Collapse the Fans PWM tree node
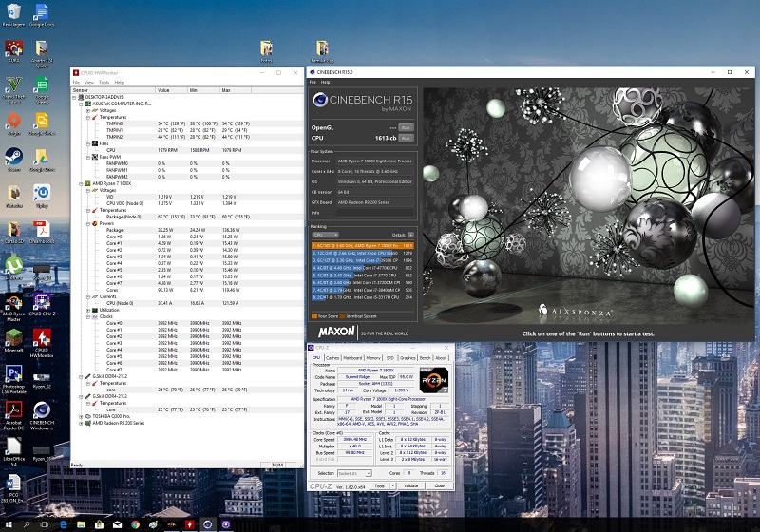Viewport: 760px width, 532px height. pos(87,157)
